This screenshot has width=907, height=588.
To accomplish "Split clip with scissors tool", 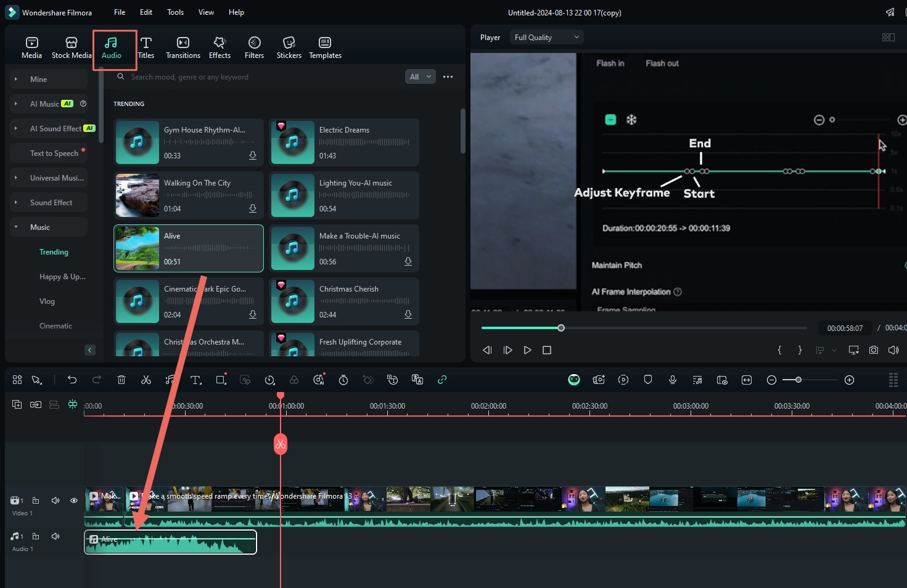I will click(x=146, y=380).
